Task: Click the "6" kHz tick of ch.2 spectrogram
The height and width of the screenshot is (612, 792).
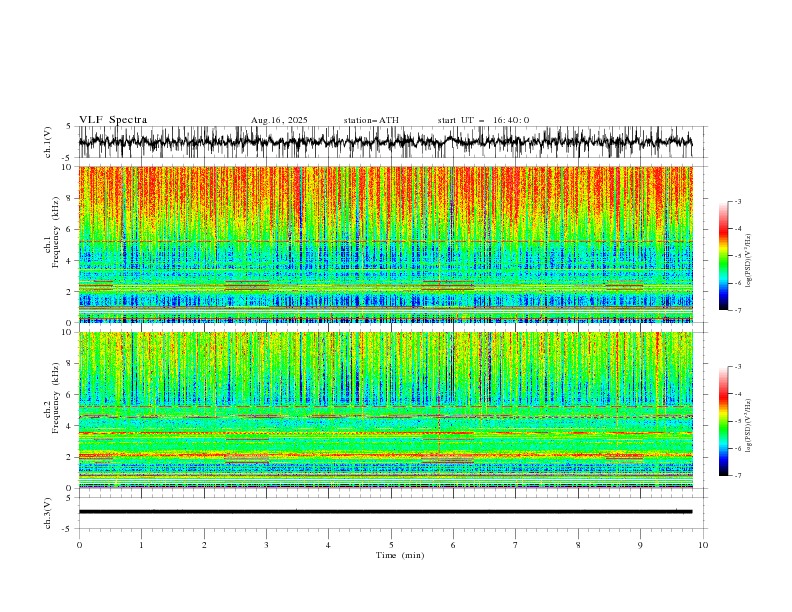Action: point(69,395)
